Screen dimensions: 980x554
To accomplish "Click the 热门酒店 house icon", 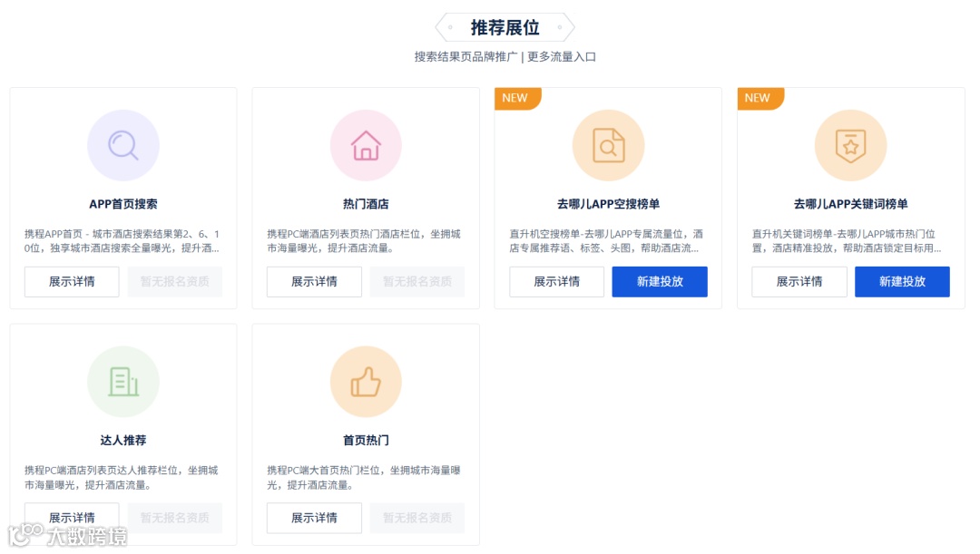I will point(366,145).
